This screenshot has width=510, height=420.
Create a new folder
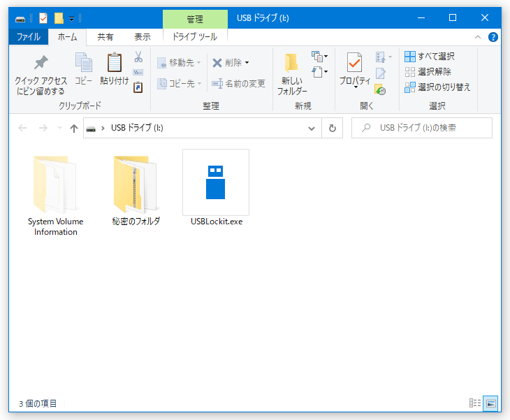point(292,74)
